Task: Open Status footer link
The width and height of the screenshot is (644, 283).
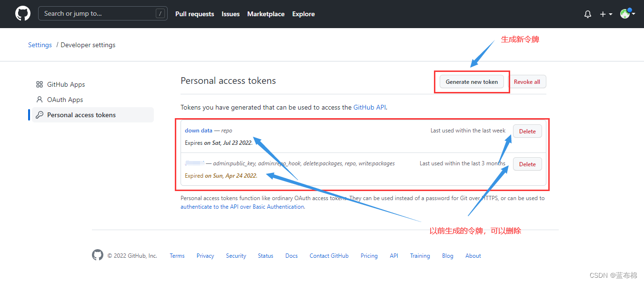Action: point(266,256)
